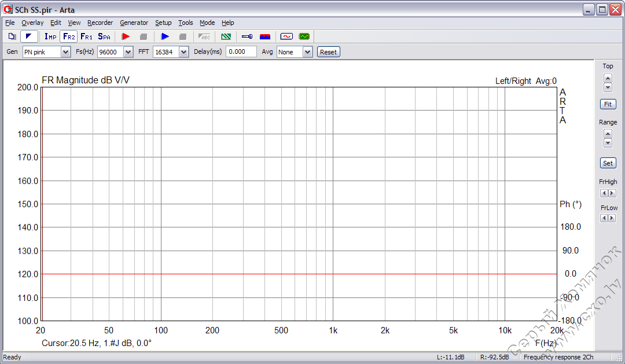Screen dimensions: 625x364
Task: Toggle the black triangle toolbar button
Action: pos(29,36)
